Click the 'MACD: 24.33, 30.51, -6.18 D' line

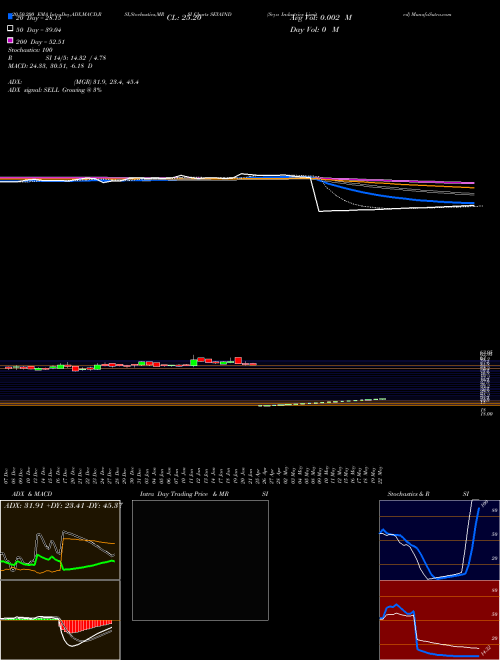click(x=50, y=66)
